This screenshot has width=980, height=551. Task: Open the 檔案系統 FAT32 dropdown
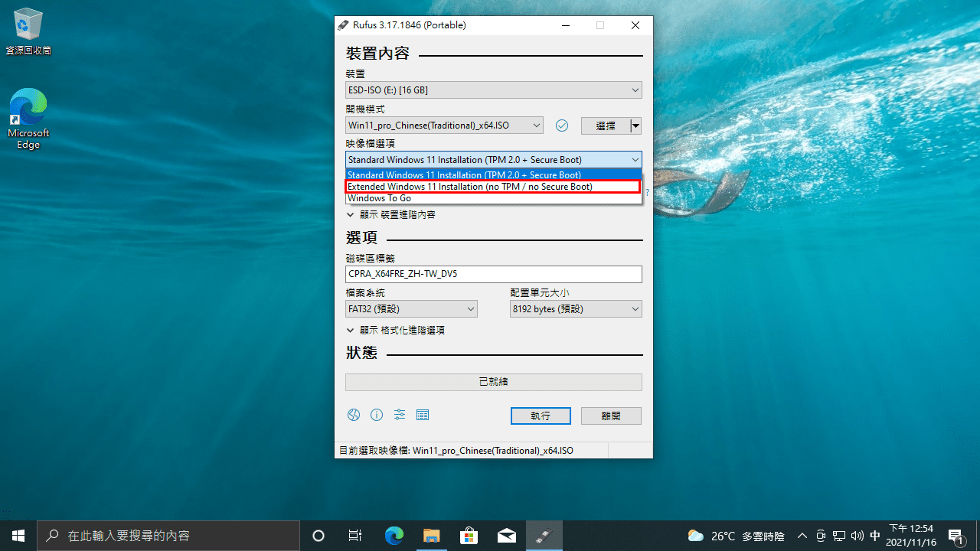pyautogui.click(x=411, y=308)
